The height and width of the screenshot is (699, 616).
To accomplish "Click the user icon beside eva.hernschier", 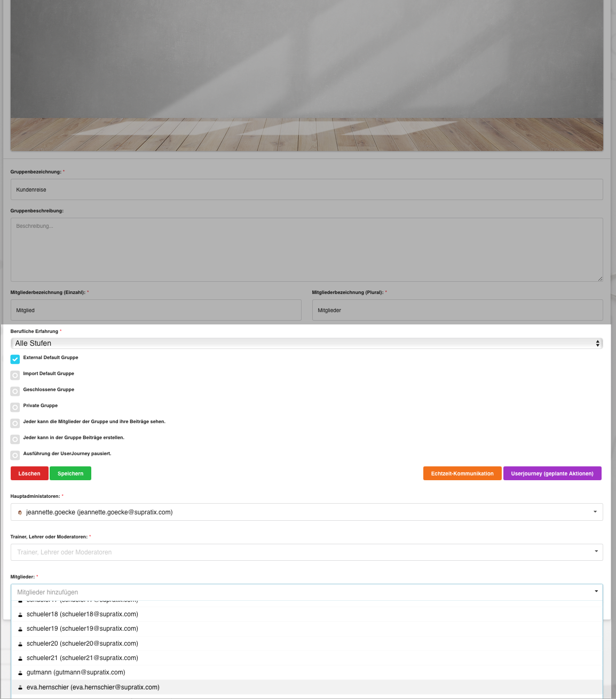I will (20, 688).
